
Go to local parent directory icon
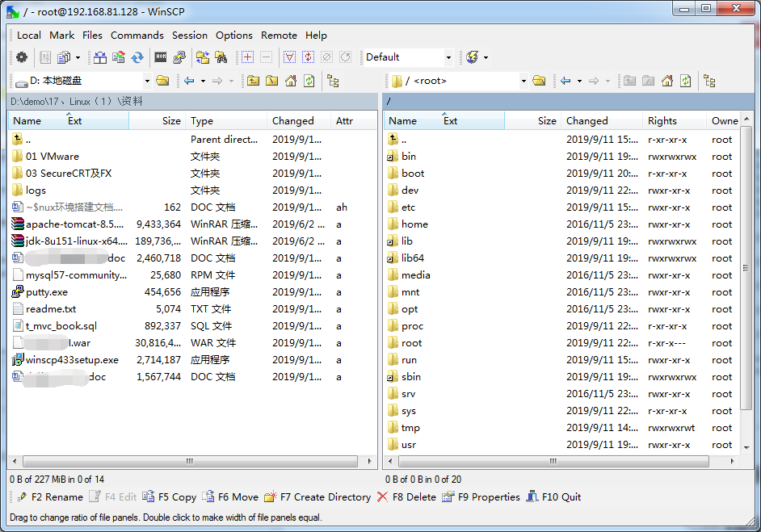[x=253, y=81]
